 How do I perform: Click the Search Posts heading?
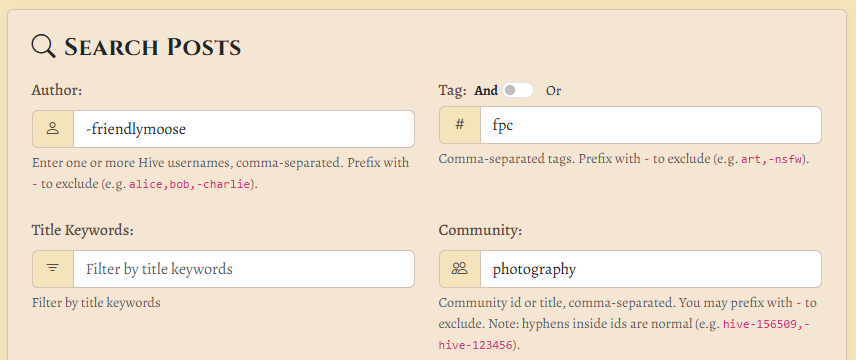(153, 47)
